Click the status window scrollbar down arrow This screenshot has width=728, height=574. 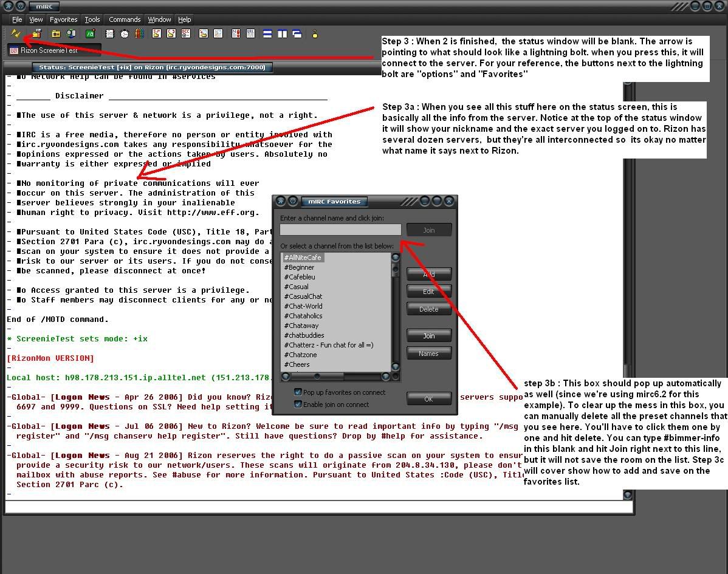tap(628, 494)
